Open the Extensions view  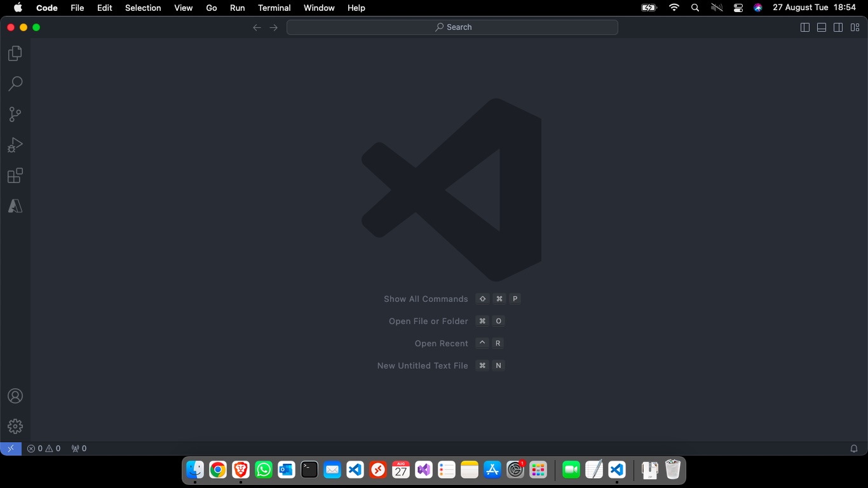(x=15, y=175)
